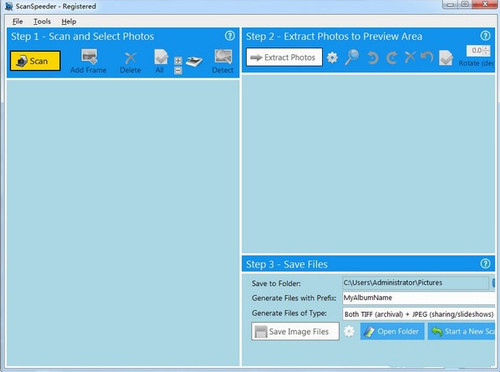The image size is (500, 372).
Task: Click the plus button beside the All icon
Action: (x=178, y=60)
